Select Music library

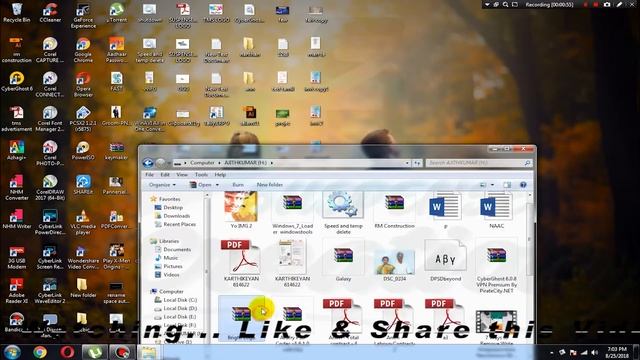pos(170,258)
